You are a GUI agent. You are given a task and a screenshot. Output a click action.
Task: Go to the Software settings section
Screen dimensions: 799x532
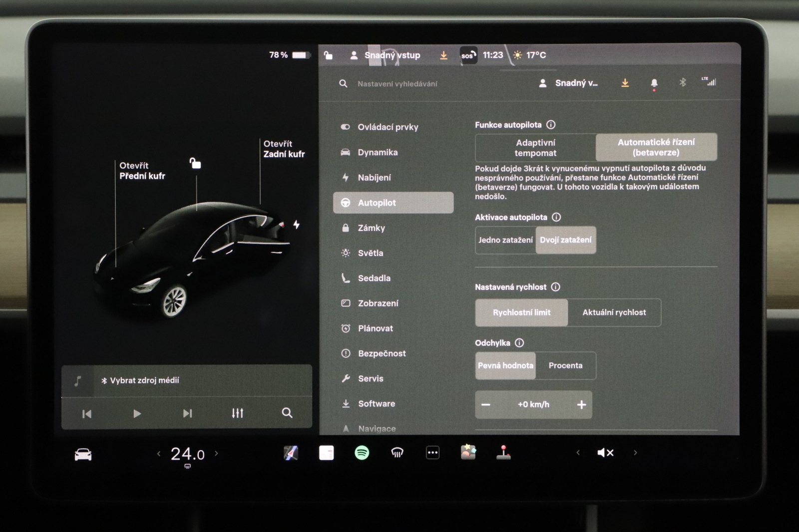pyautogui.click(x=376, y=404)
